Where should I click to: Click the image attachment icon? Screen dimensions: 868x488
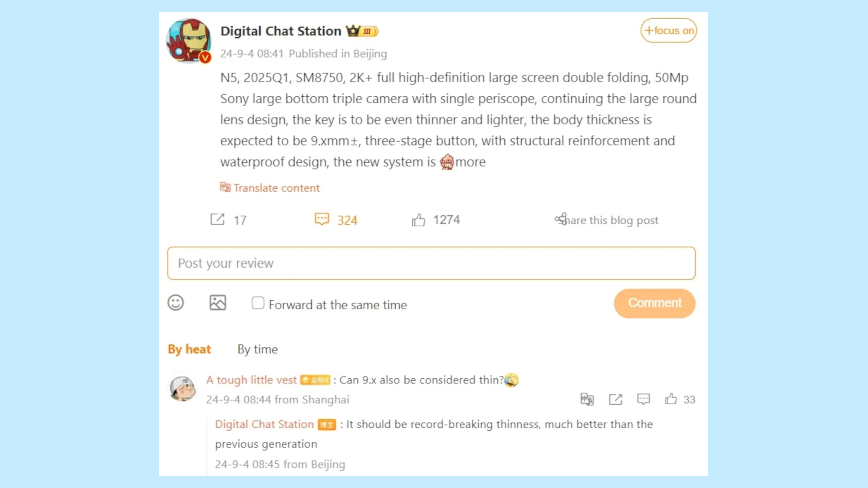click(x=218, y=303)
